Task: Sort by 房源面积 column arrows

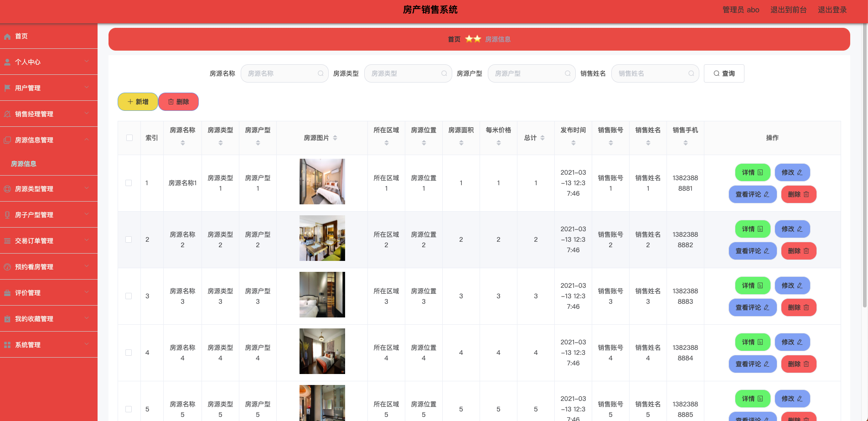Action: [461, 143]
